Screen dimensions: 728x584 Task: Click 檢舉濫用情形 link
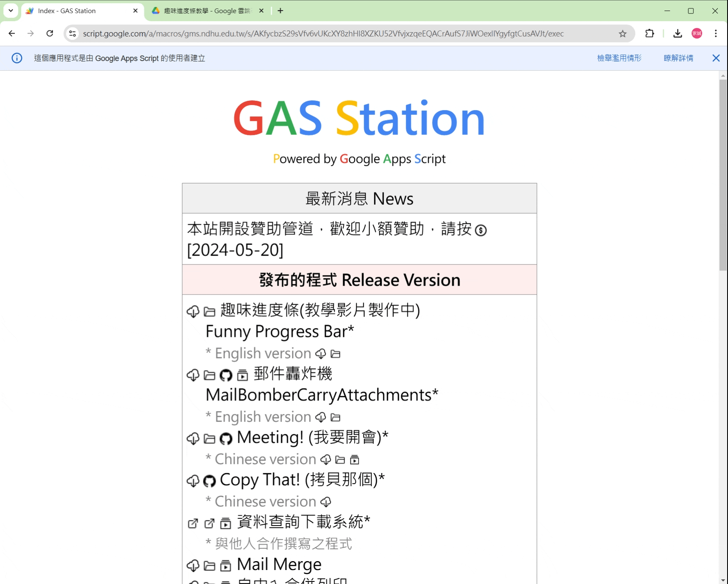[x=620, y=58]
